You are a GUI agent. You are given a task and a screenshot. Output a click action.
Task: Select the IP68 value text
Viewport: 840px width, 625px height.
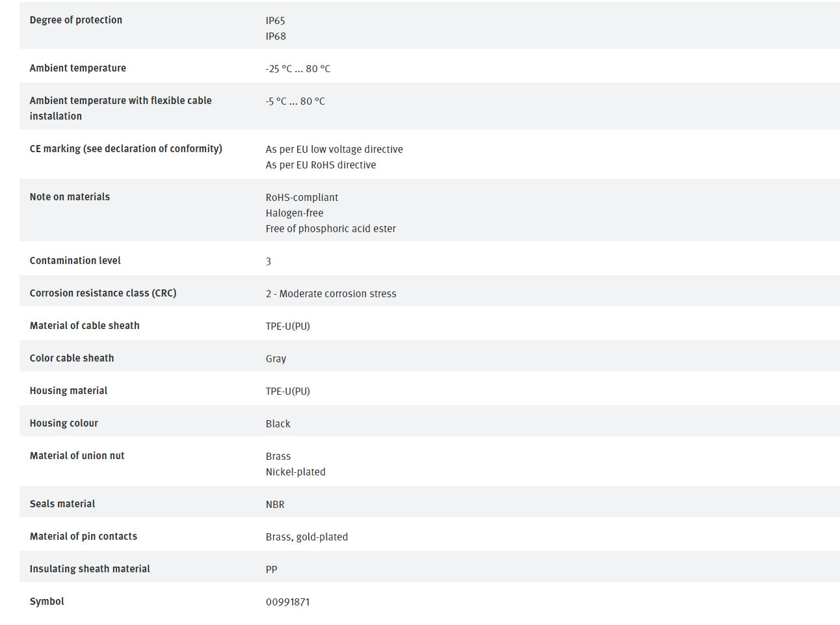tap(276, 36)
